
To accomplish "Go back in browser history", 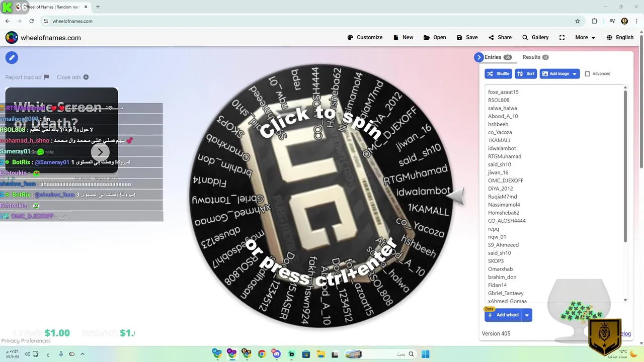I will [7, 21].
